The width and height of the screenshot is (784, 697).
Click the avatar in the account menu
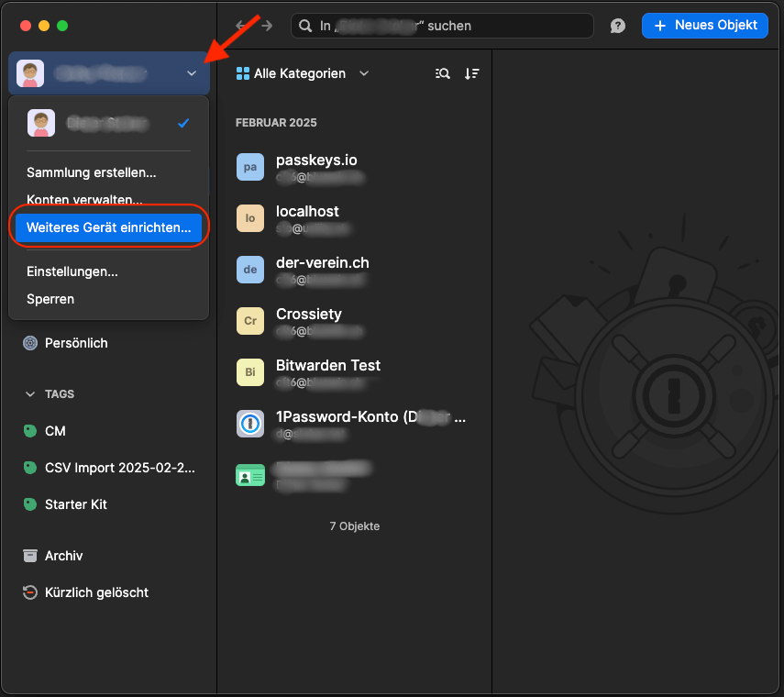tap(41, 123)
